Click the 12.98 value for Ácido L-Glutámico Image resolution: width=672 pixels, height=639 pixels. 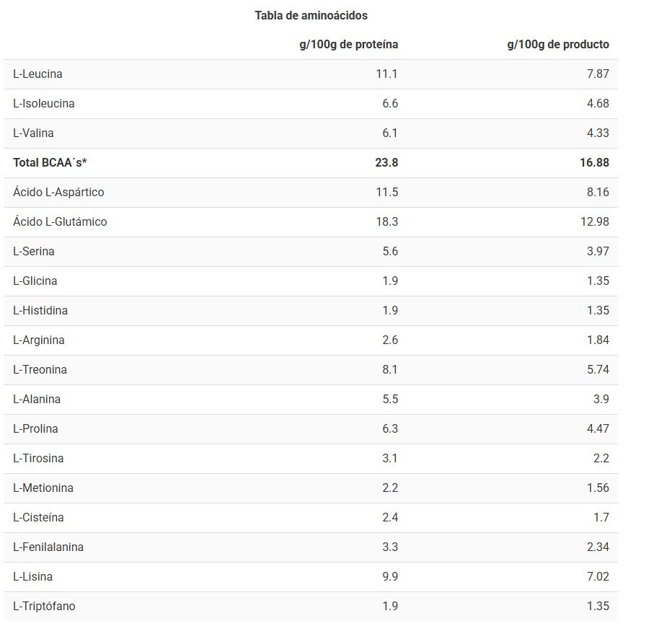tap(595, 222)
